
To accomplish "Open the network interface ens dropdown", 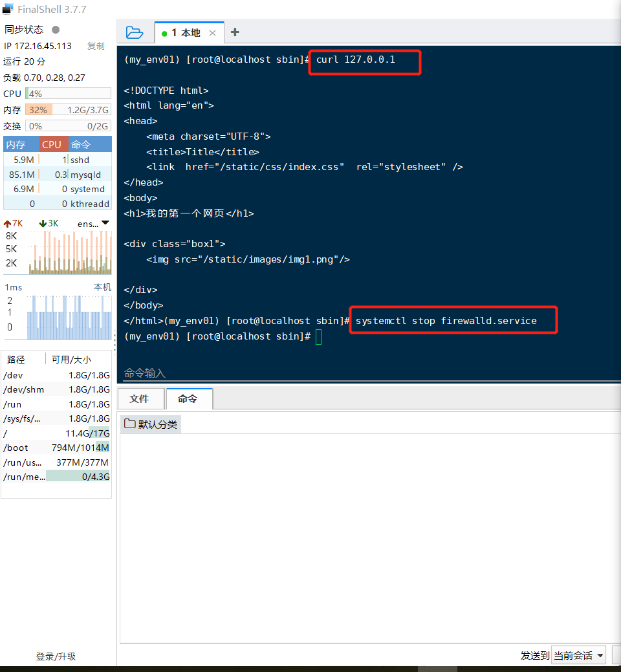I will pos(93,223).
